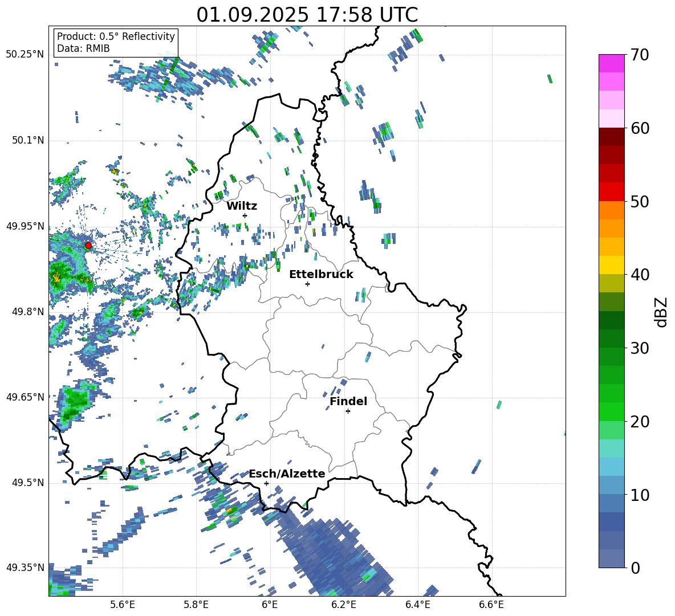The image size is (675, 616).
Task: Click the Ettelbruck station cross marker
Action: [307, 284]
